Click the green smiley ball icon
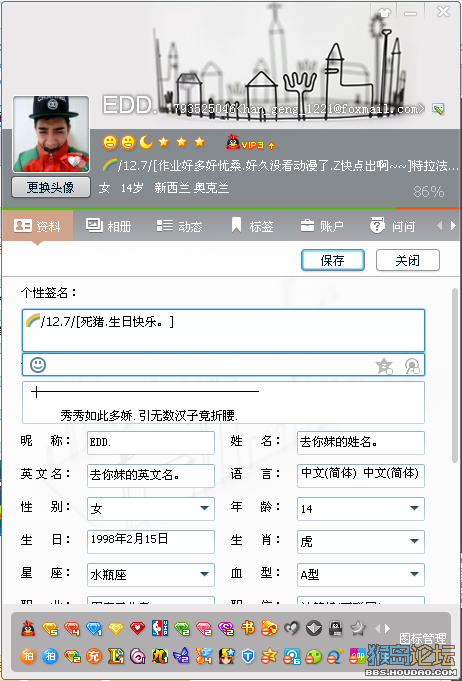 (313, 656)
